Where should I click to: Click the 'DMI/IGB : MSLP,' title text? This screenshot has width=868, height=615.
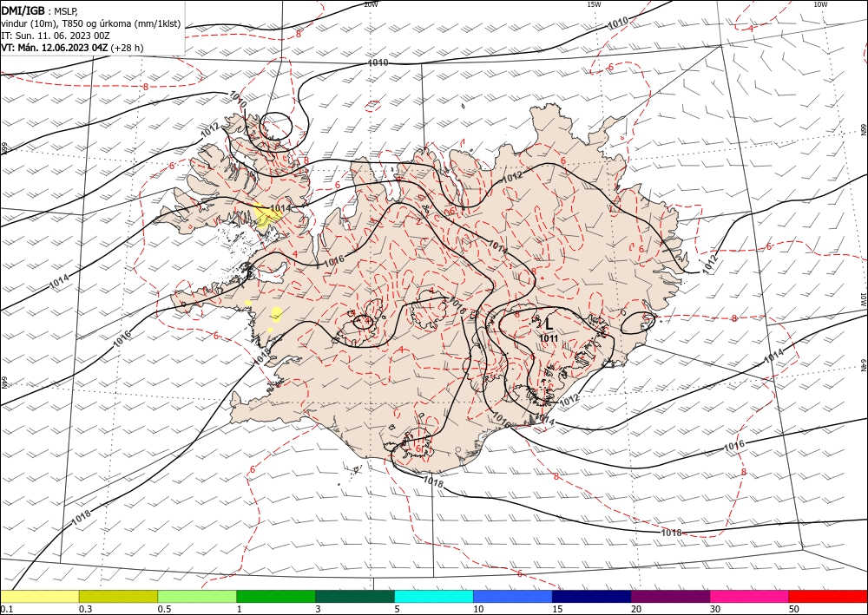[x=40, y=10]
